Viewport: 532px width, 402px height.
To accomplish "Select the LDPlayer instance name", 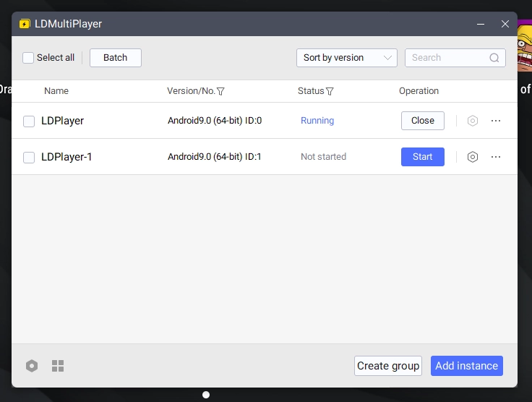I will [62, 121].
